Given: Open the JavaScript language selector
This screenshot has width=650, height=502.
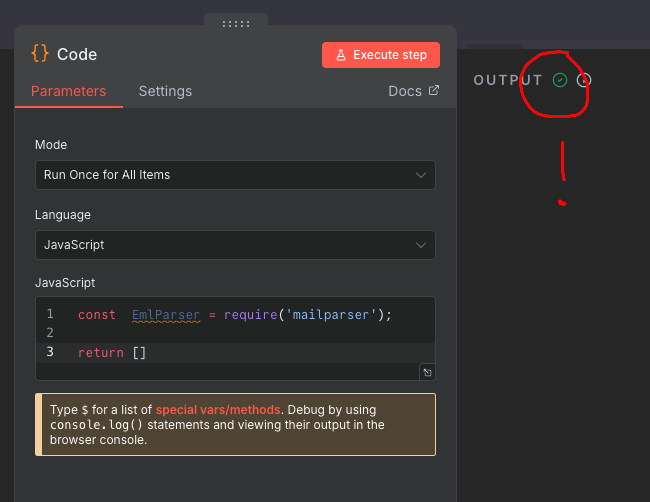Looking at the screenshot, I should 235,245.
